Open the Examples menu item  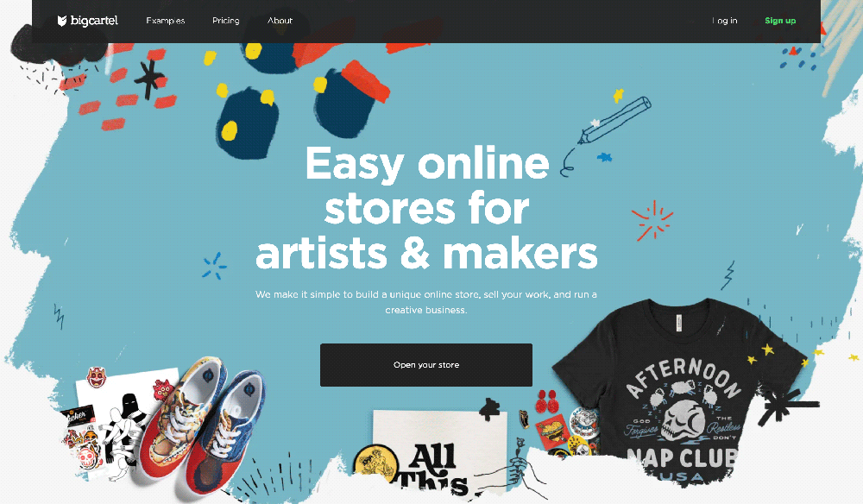click(x=165, y=21)
